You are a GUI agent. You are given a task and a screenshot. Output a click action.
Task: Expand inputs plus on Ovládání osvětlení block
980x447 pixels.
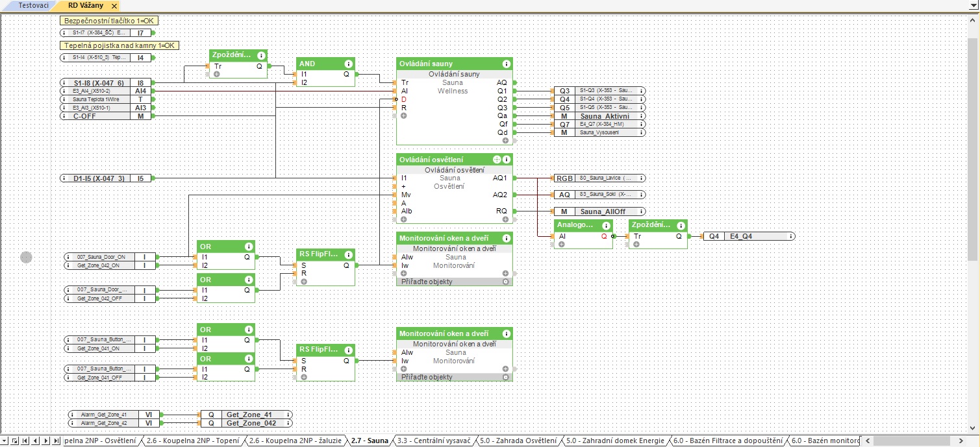403,219
